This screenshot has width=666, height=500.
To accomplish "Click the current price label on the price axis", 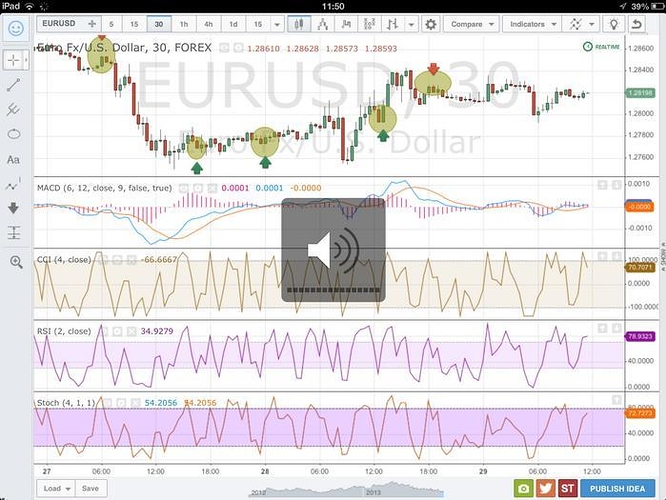I will coord(640,93).
